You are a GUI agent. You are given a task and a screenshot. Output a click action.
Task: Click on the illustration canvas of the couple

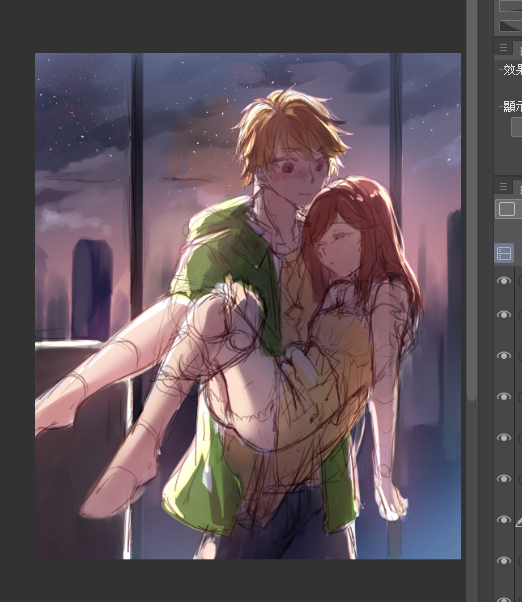coord(248,306)
